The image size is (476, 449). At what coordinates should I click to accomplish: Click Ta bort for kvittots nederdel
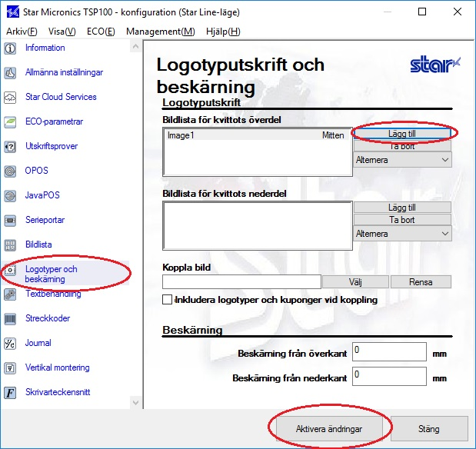402,220
